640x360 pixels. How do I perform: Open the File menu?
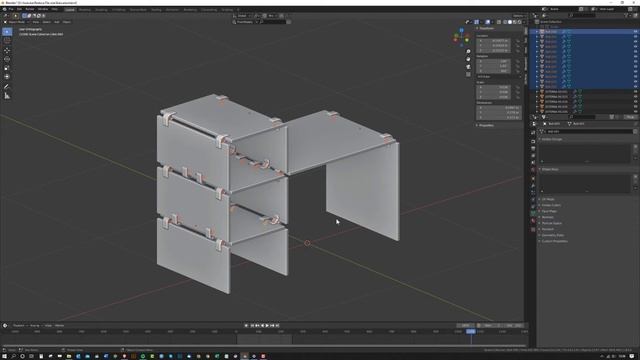[11, 9]
